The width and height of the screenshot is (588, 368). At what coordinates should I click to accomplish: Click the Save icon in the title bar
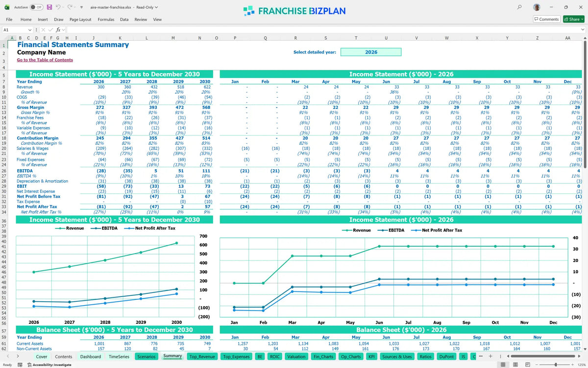49,8
